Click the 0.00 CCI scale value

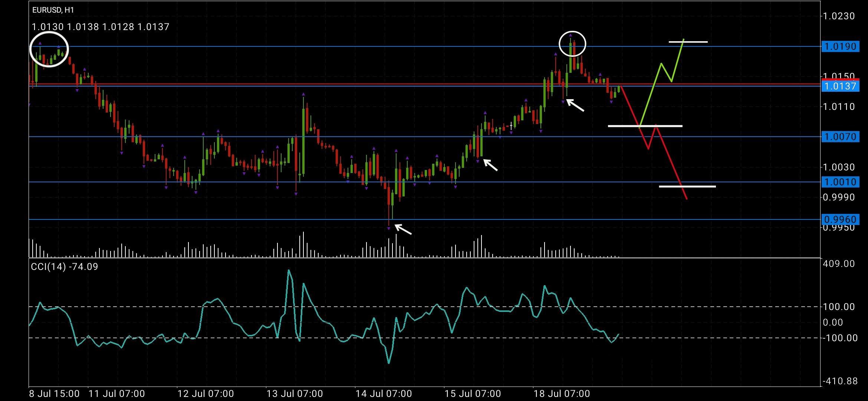point(833,322)
